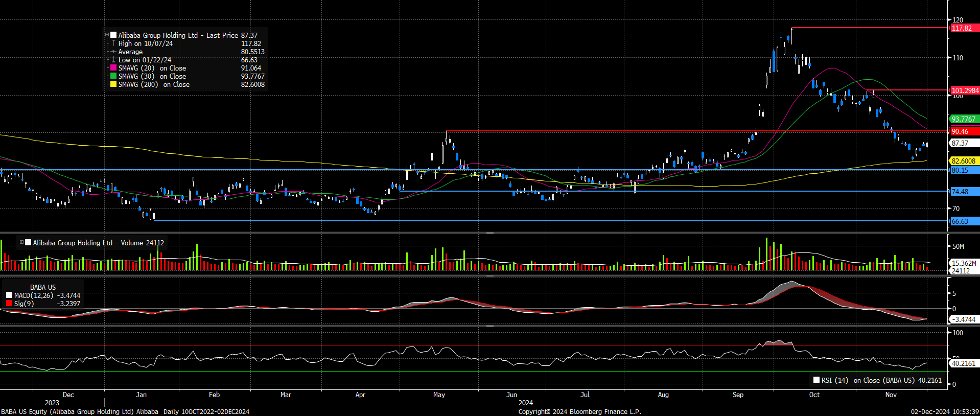
Task: Click the red Sig(9) swatch
Action: 9,304
